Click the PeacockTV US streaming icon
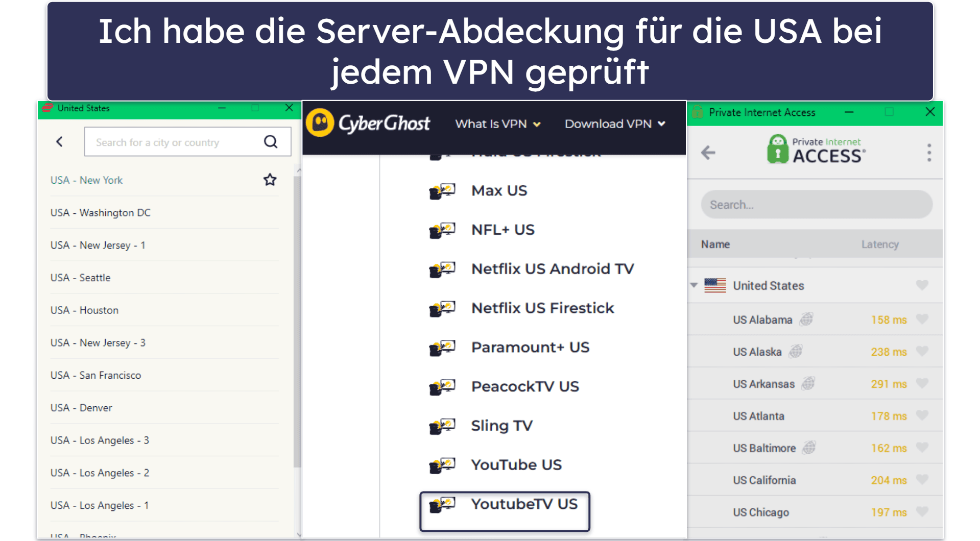The image size is (980, 541). tap(442, 387)
